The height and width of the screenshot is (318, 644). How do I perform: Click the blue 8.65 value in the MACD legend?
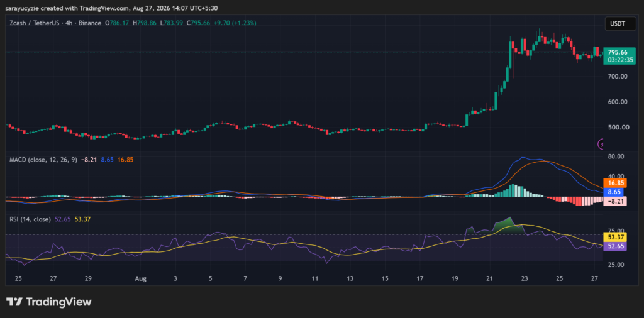[x=107, y=160]
